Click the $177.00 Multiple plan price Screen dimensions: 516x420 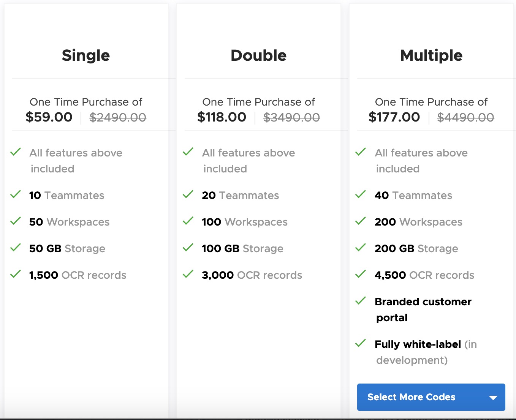point(394,117)
